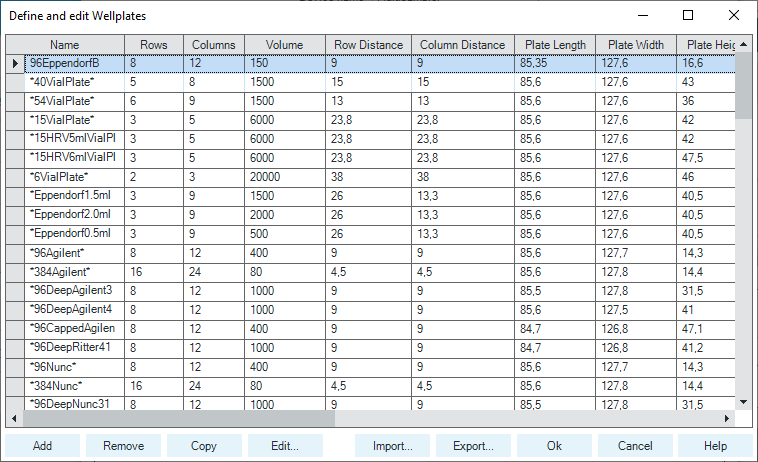Viewport: 758px width, 462px height.
Task: Select the *Eppendorf0.5ml row name
Action: click(74, 234)
